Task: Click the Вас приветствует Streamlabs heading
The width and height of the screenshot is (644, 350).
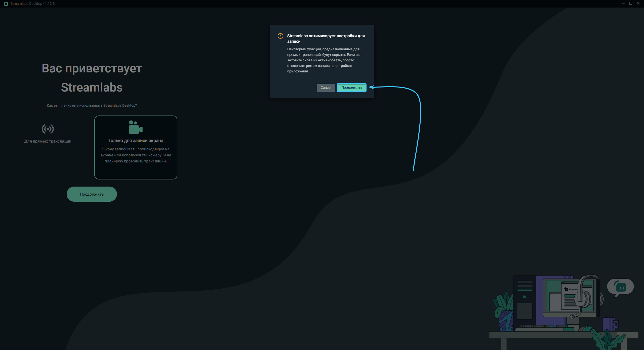Action: [92, 78]
